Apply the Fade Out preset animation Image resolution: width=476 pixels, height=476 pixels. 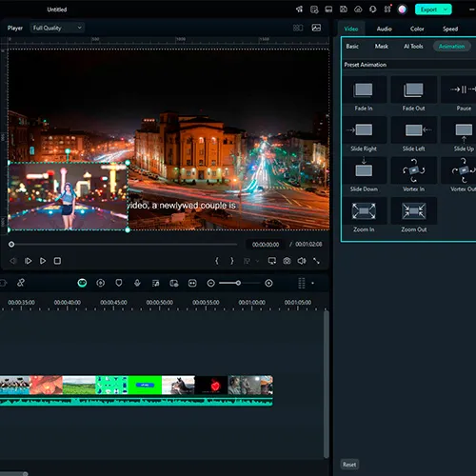[413, 94]
